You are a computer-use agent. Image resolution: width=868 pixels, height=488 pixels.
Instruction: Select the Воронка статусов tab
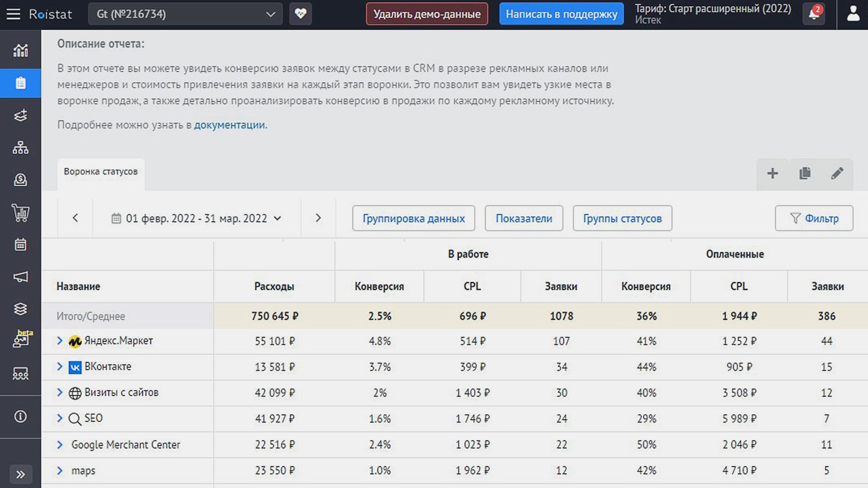(101, 172)
